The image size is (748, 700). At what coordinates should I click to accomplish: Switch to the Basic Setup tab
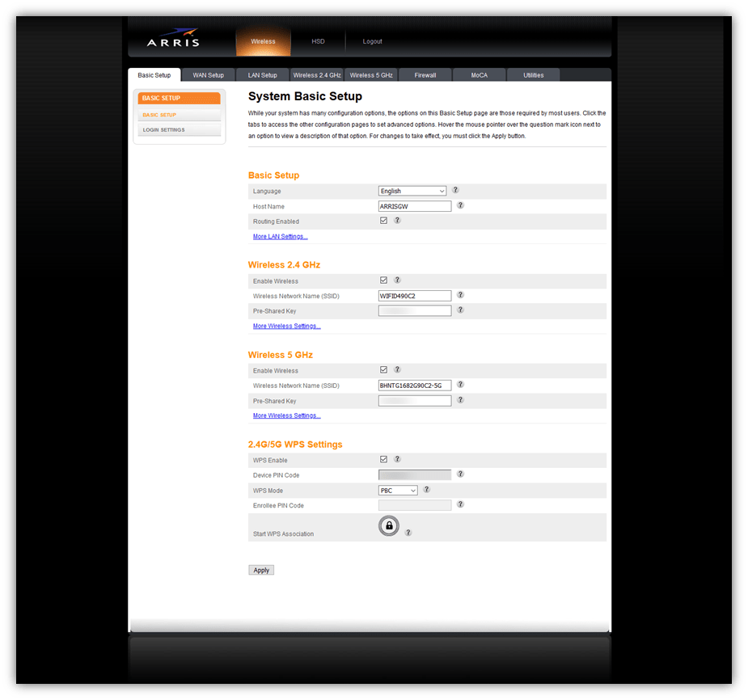(154, 75)
